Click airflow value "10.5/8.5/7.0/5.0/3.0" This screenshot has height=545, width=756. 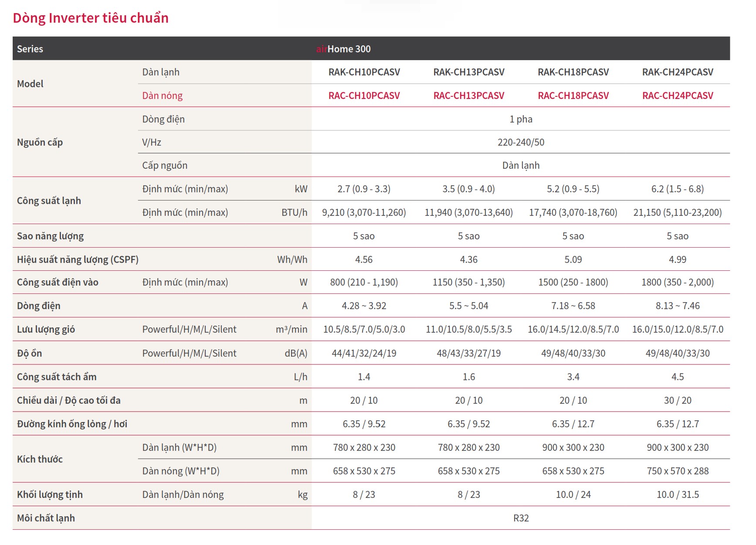point(364,329)
